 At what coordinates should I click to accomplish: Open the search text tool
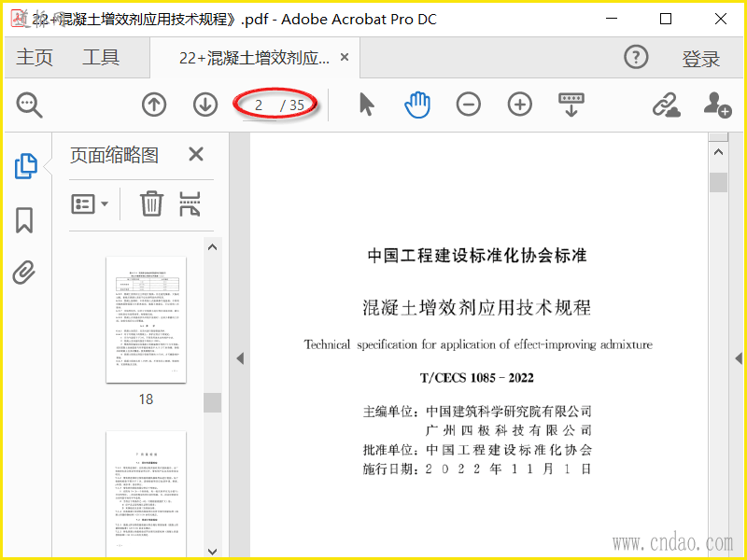(x=30, y=105)
